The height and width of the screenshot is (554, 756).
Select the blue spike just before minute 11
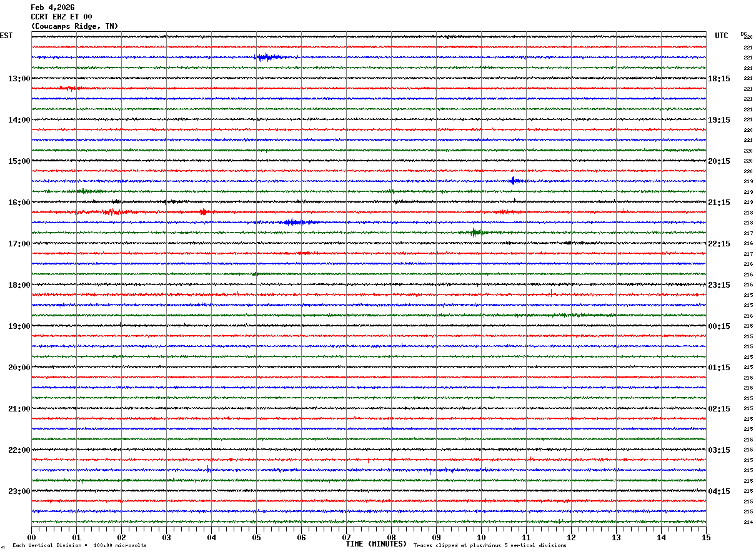click(x=513, y=181)
